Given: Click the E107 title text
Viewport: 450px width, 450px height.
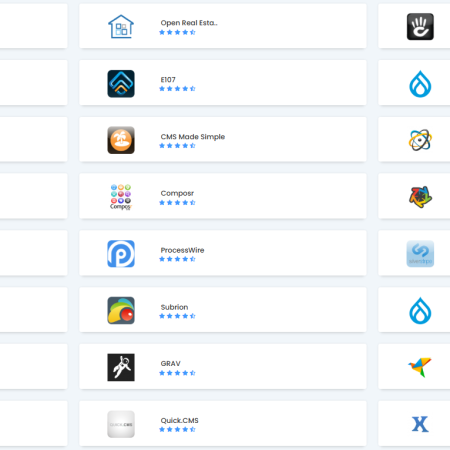Looking at the screenshot, I should pos(168,80).
